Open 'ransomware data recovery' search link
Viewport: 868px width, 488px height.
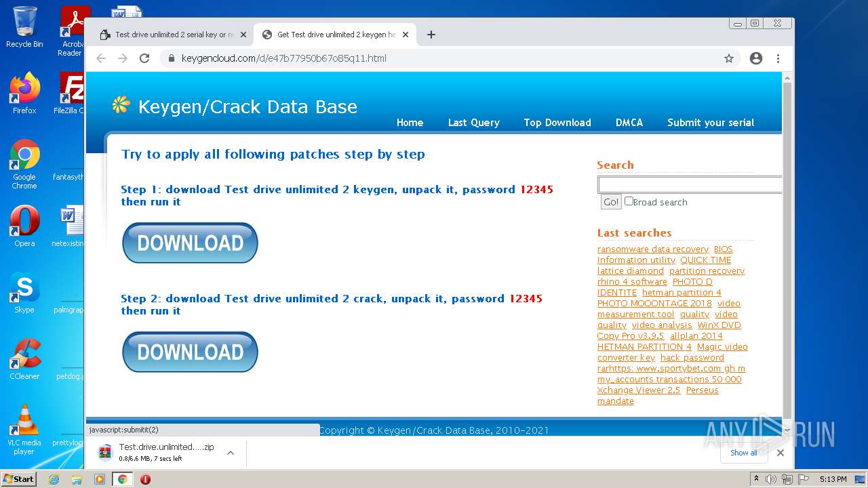pyautogui.click(x=653, y=249)
